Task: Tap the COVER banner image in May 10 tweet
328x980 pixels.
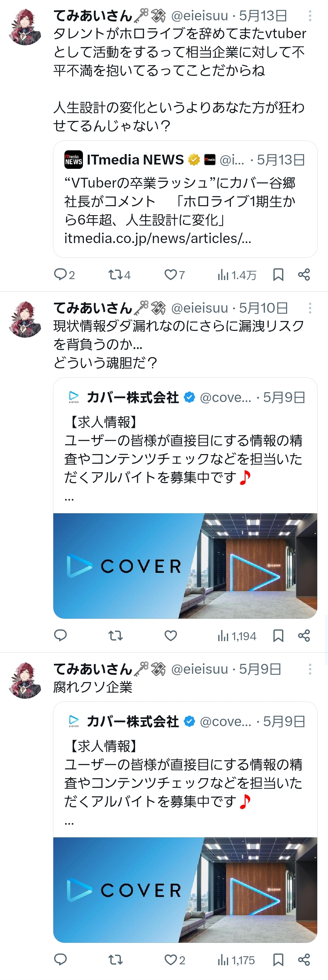Action: pyautogui.click(x=185, y=566)
